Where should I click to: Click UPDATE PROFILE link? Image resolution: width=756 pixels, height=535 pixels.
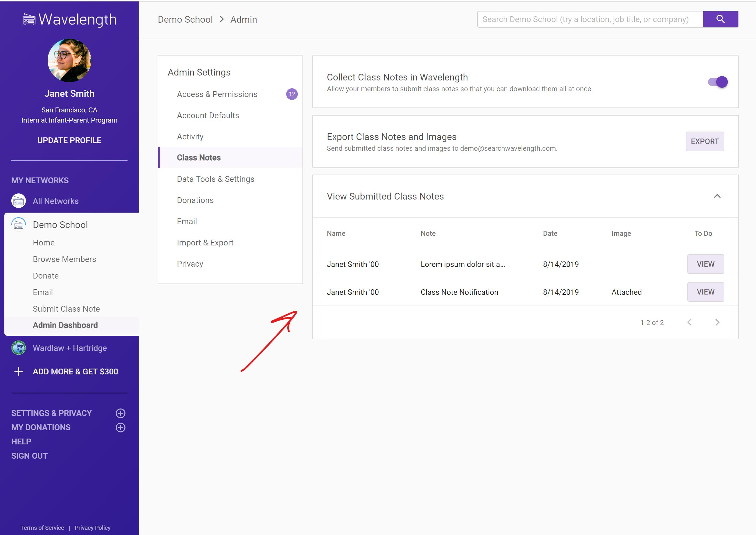tap(69, 140)
